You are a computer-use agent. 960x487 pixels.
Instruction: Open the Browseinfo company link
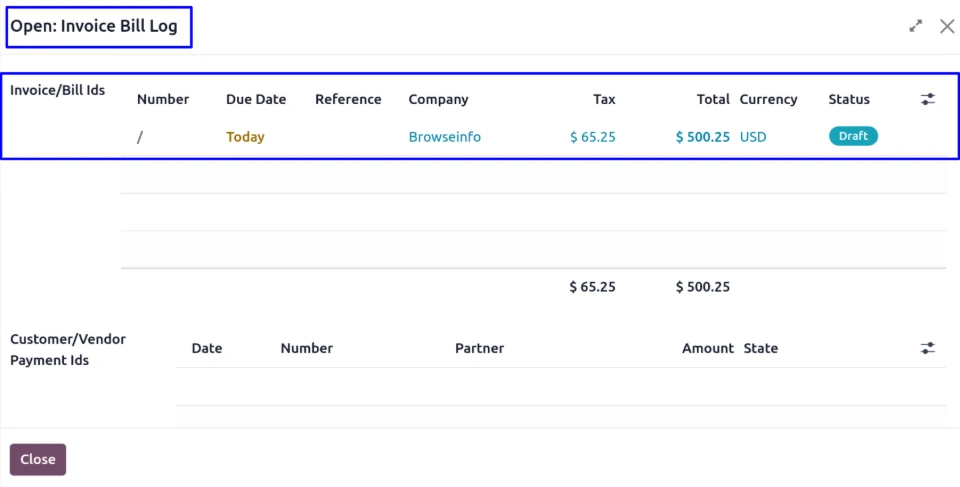[444, 137]
